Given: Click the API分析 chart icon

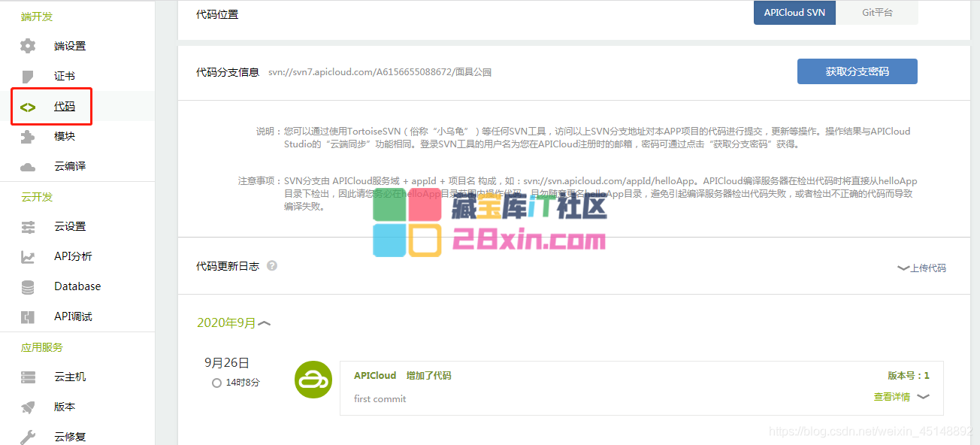Looking at the screenshot, I should [28, 256].
